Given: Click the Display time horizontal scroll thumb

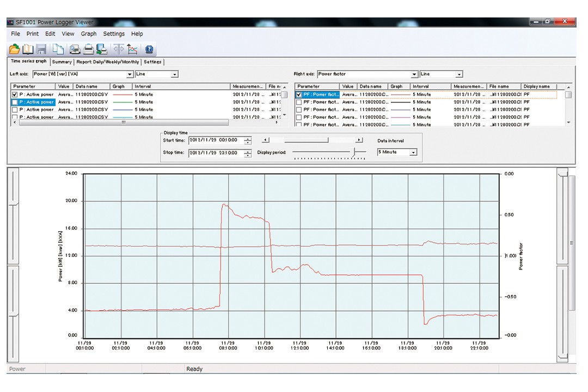Looking at the screenshot, I should click(x=306, y=140).
